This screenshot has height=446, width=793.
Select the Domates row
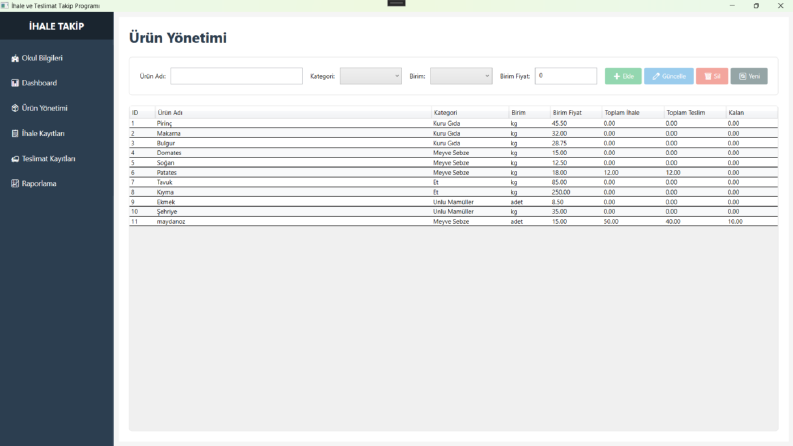tap(453, 153)
